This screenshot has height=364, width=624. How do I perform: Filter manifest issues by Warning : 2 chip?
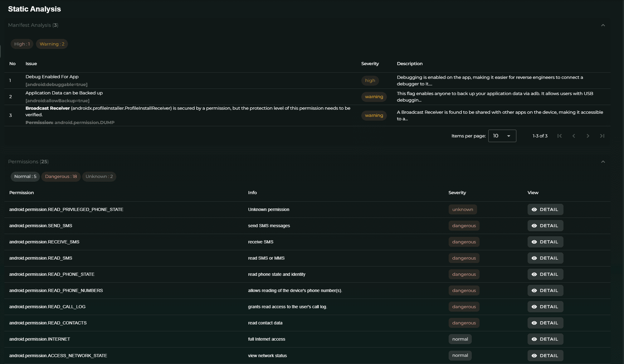click(x=52, y=44)
